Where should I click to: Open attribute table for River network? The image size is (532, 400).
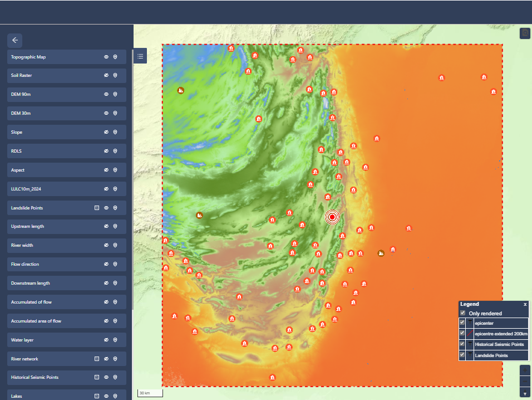97,359
